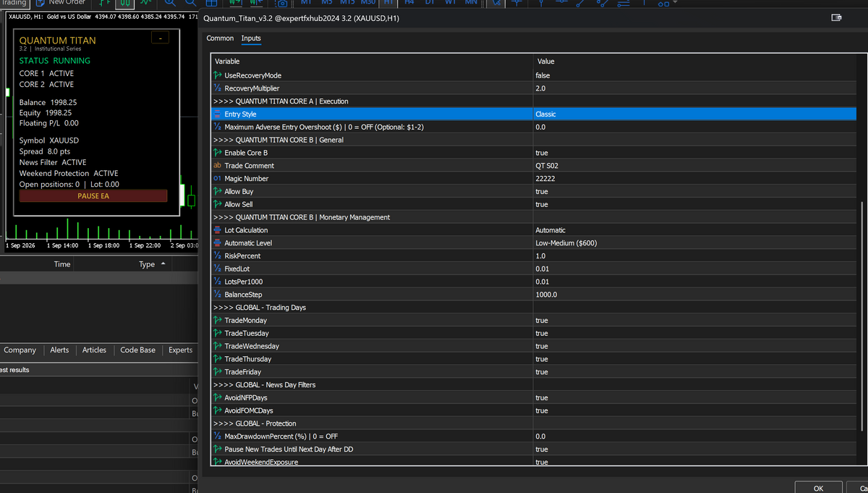Click the enum icon beside Automatic Level
The height and width of the screenshot is (493, 868).
pos(218,243)
